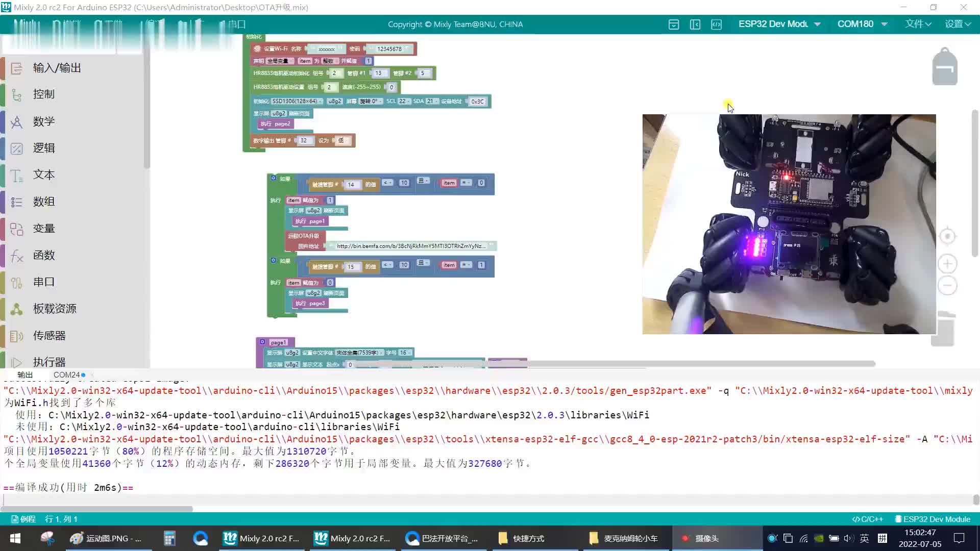Open the SSD1306(128×64) display dropdown
Viewport: 980px width, 551px height.
click(297, 101)
